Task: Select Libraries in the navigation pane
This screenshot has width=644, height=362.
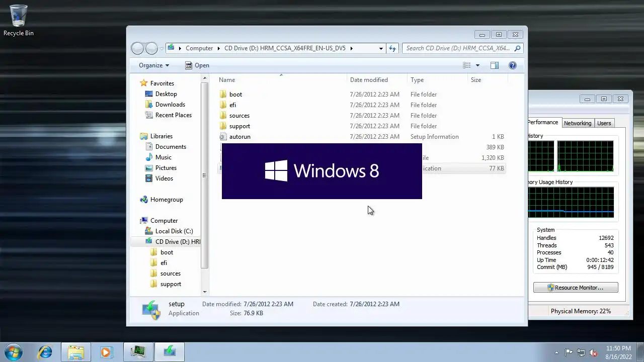Action: click(x=161, y=136)
